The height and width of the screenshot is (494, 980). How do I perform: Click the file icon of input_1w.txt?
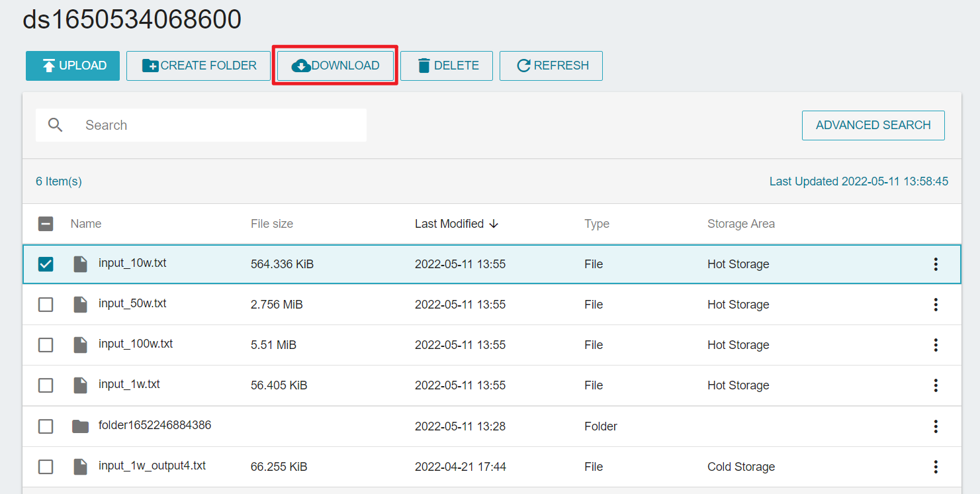tap(80, 385)
